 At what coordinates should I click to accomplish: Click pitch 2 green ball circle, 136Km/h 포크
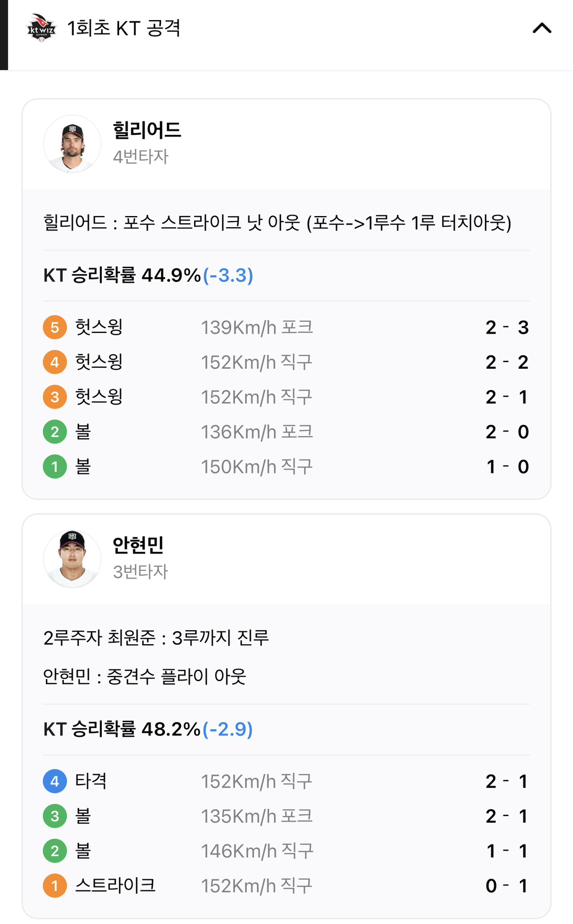(x=55, y=431)
